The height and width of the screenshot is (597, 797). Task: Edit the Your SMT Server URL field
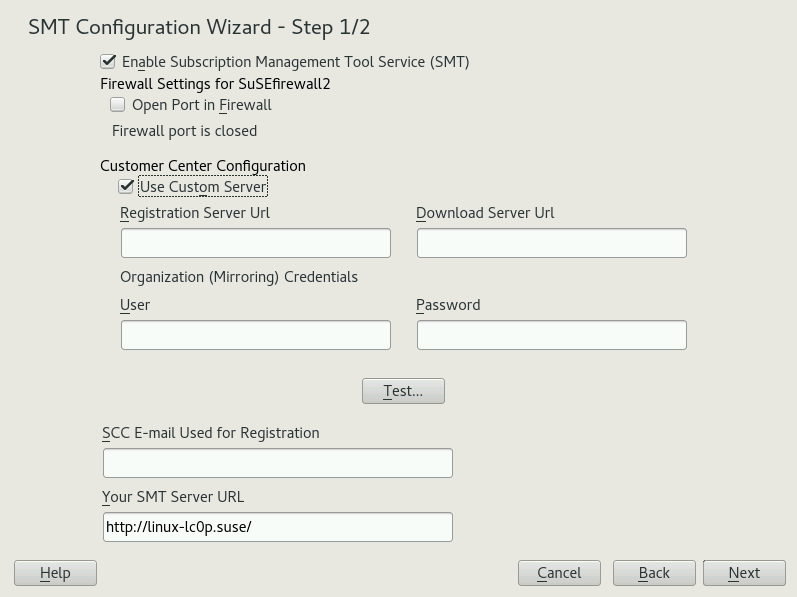[x=277, y=527]
